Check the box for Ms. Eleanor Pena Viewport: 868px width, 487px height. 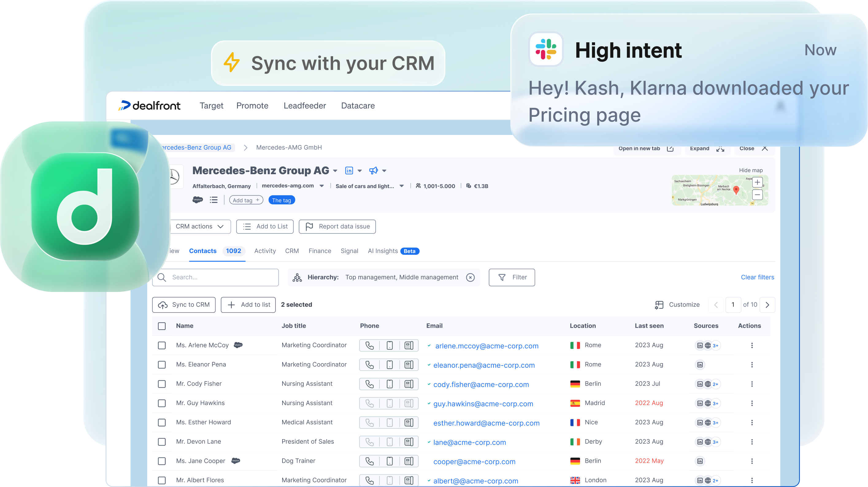click(x=162, y=365)
